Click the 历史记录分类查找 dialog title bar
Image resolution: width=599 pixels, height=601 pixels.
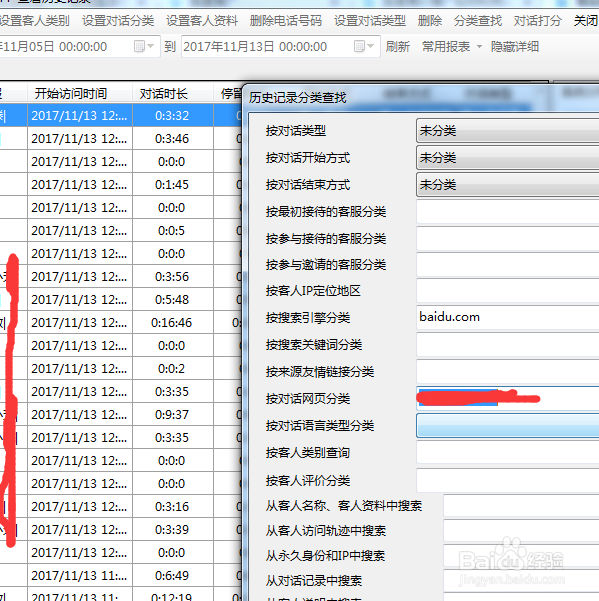tap(422, 97)
